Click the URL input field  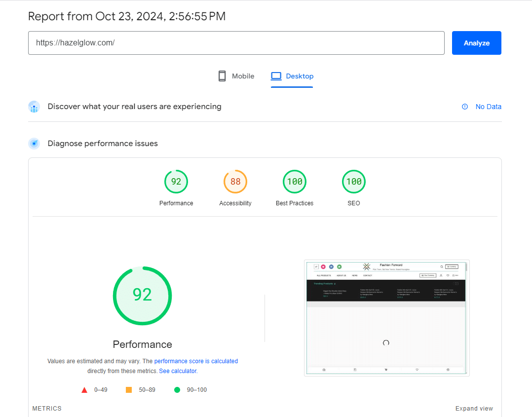(x=236, y=43)
